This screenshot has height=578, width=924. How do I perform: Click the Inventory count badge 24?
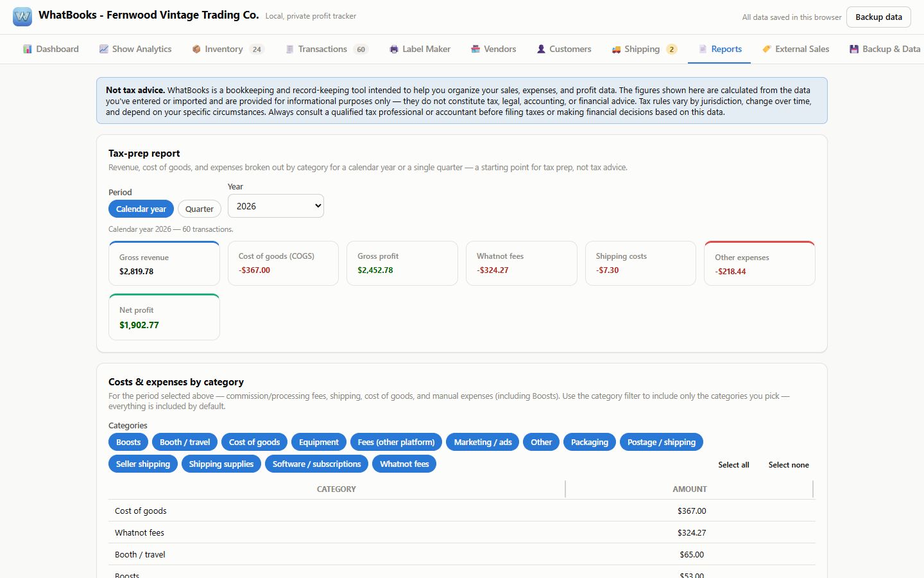point(257,49)
